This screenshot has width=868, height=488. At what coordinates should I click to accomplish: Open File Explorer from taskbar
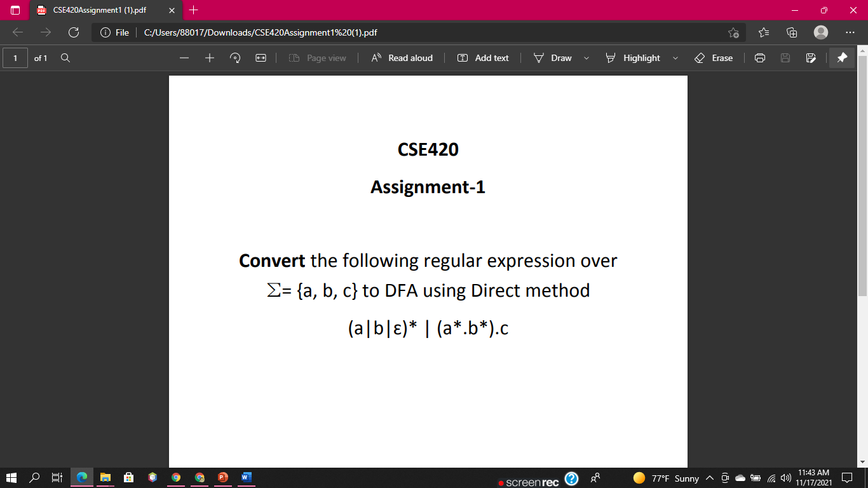coord(105,477)
